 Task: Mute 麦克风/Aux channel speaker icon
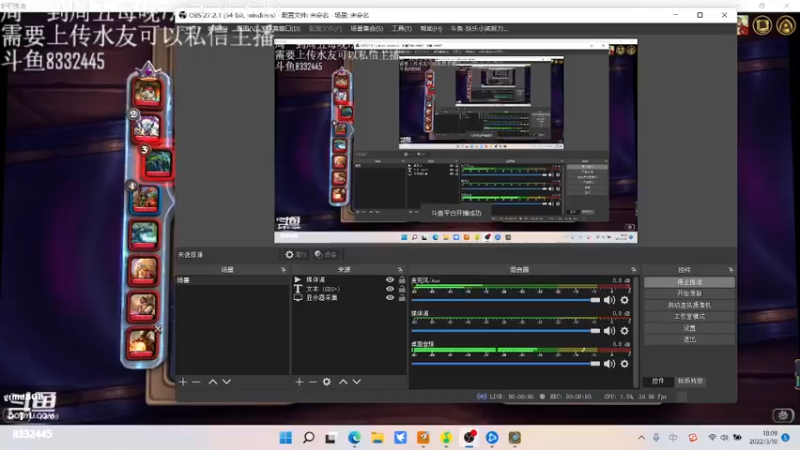(610, 300)
